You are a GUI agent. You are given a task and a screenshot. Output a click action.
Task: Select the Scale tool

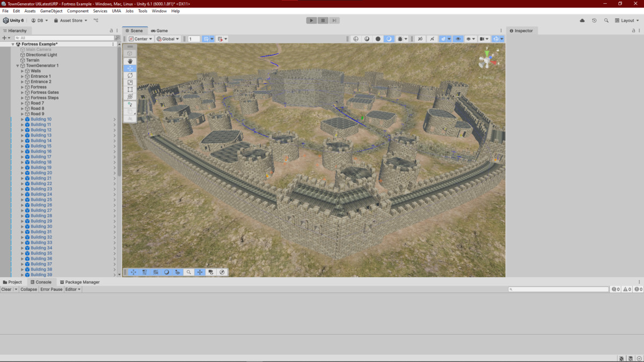[x=130, y=83]
